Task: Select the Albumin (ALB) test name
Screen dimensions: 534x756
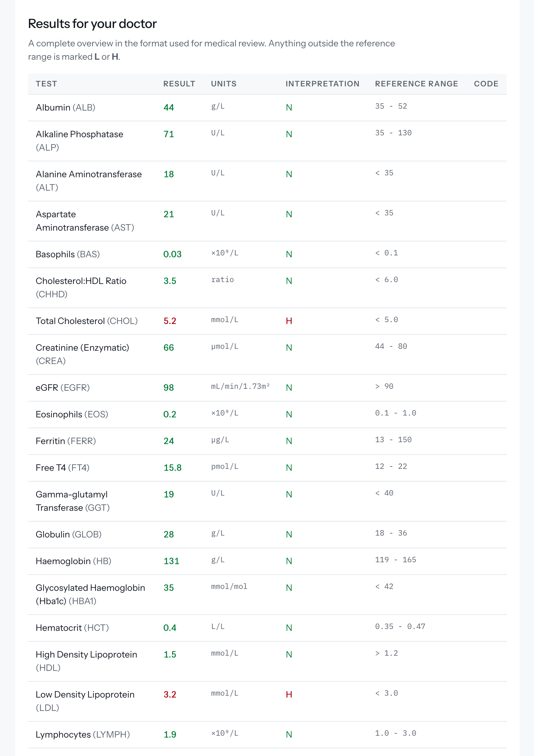Action: pos(65,107)
